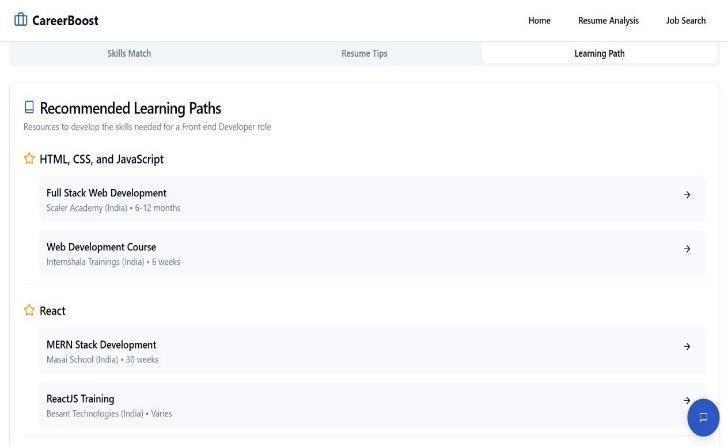Image resolution: width=728 pixels, height=447 pixels.
Task: Click the book icon beside Recommended Learning Paths
Action: tap(29, 107)
